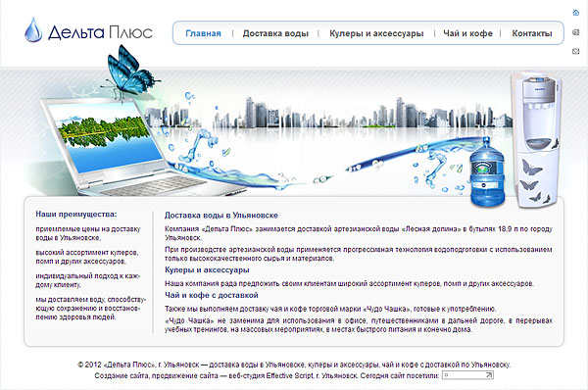This screenshot has height=390, width=588.
Task: Open the sitemap icon below home icon
Action: [x=576, y=32]
